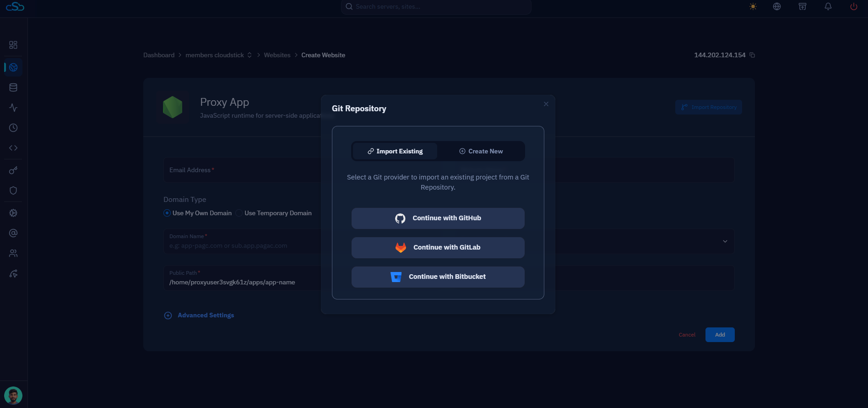Open the database icon in sidebar
Viewport: 868px width, 408px height.
tap(13, 87)
